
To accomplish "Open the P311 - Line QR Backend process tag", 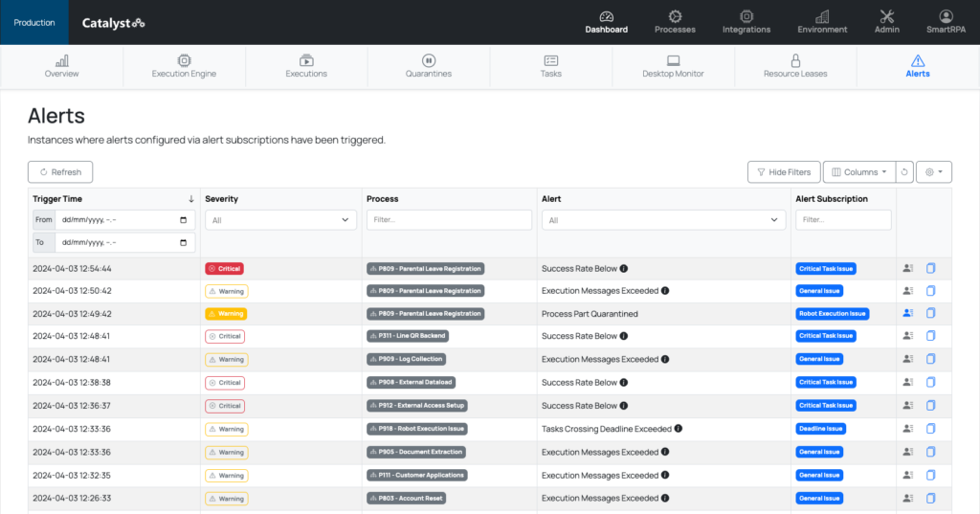I will coord(408,337).
